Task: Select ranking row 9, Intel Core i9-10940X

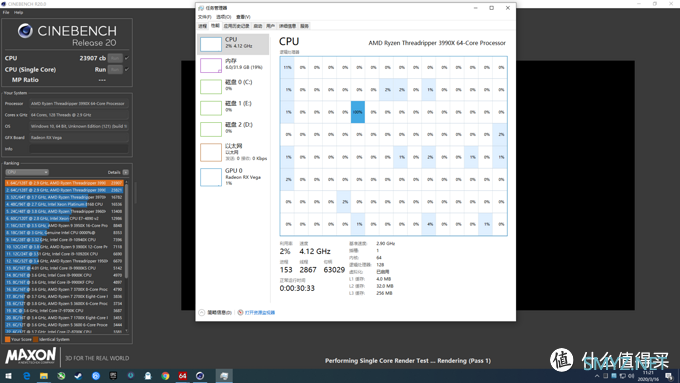Action: tap(64, 240)
